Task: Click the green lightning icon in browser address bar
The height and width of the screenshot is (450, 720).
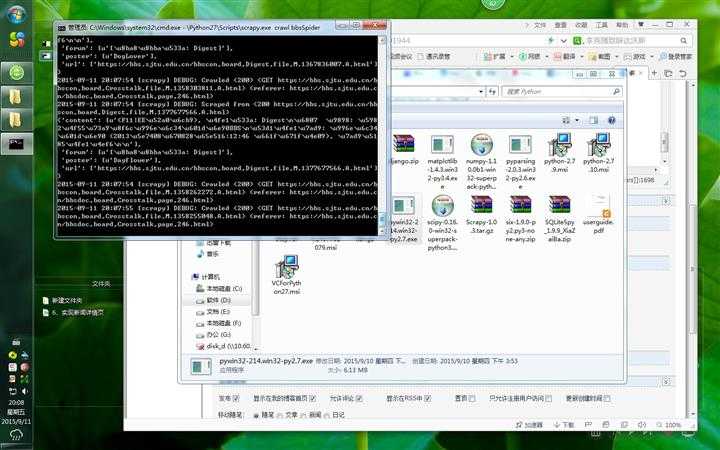Action: pyautogui.click(x=551, y=40)
